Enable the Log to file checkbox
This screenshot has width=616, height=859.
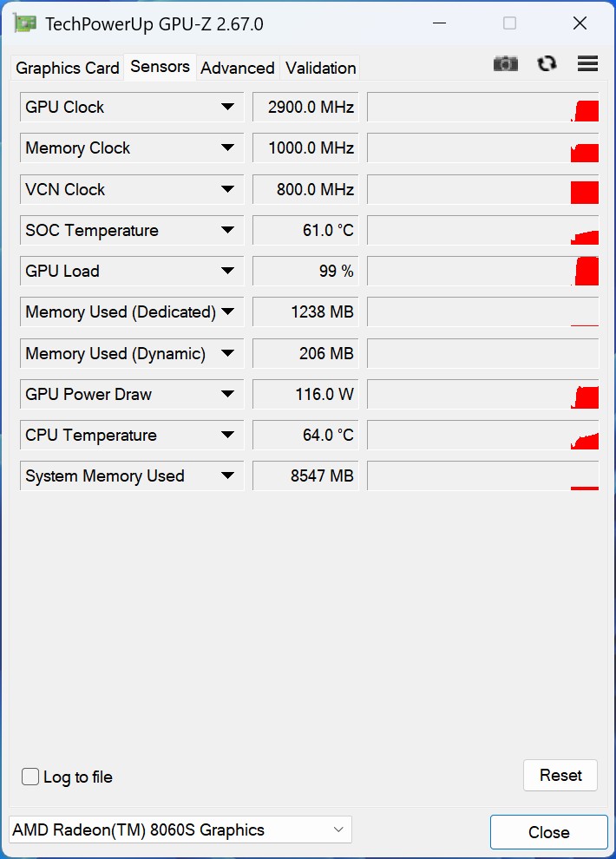click(x=30, y=777)
